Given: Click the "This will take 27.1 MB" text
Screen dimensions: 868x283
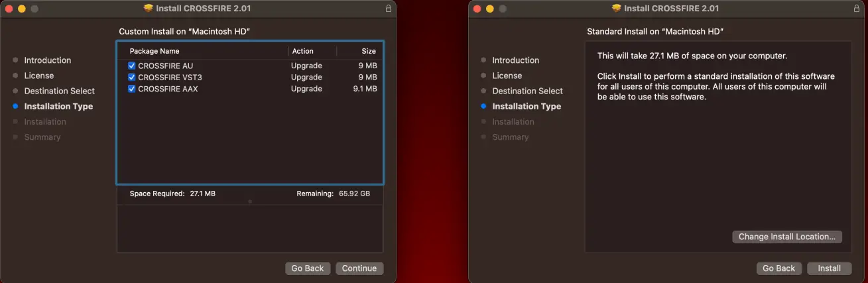Looking at the screenshot, I should coord(692,56).
